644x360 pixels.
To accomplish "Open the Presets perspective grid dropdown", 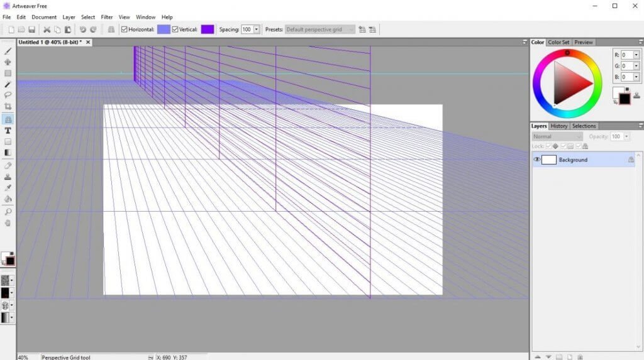I will click(x=320, y=30).
